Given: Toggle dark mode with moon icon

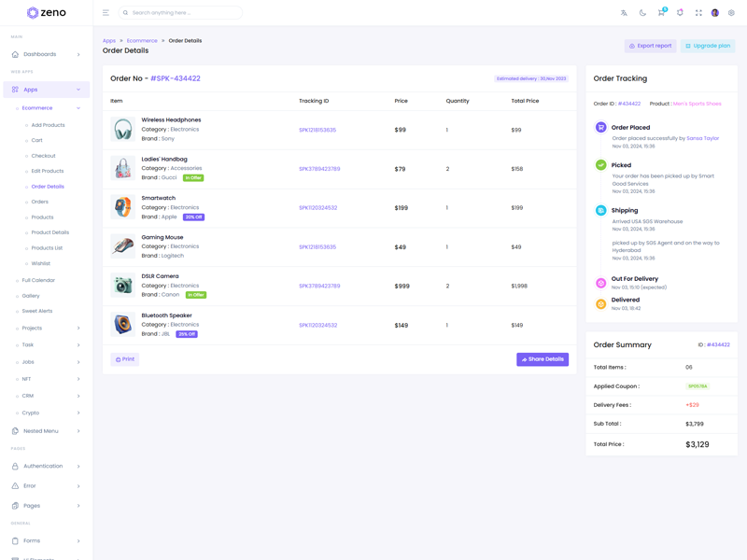Looking at the screenshot, I should pos(642,13).
